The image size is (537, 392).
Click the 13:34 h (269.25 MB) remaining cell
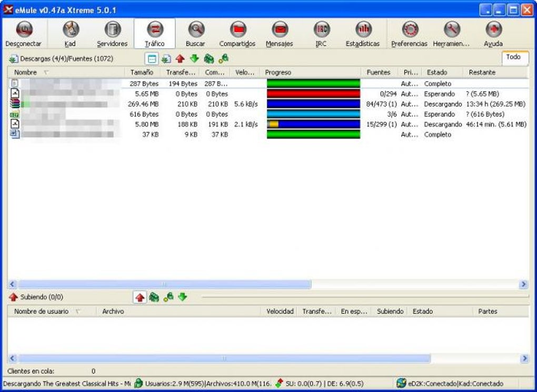coord(495,104)
